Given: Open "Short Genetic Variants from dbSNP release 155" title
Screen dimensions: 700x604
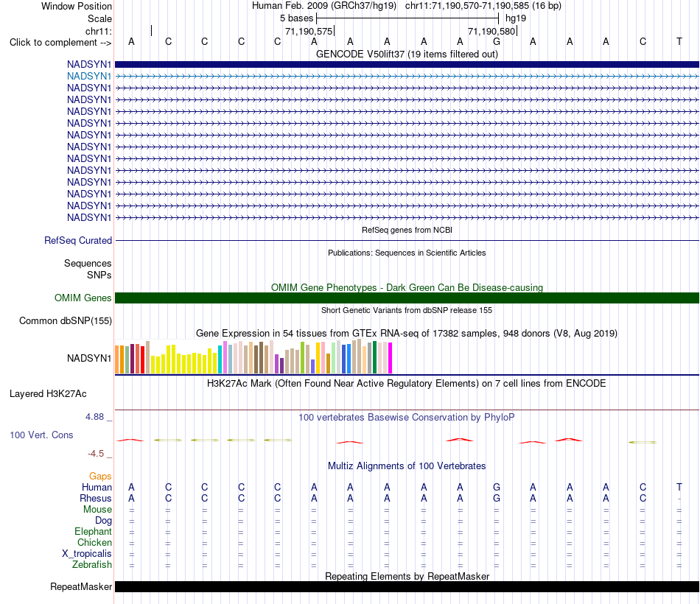Looking at the screenshot, I should pos(407,310).
